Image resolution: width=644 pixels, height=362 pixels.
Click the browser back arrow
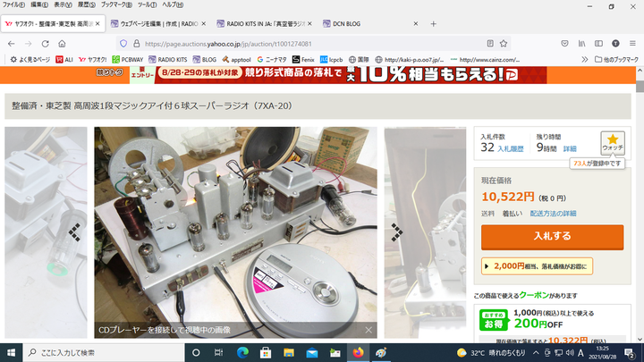pos(13,43)
